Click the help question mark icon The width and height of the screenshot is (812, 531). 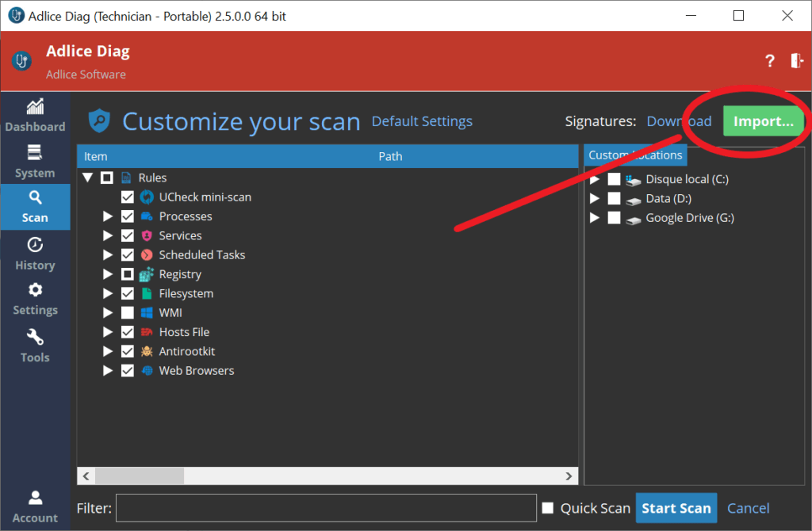[769, 61]
